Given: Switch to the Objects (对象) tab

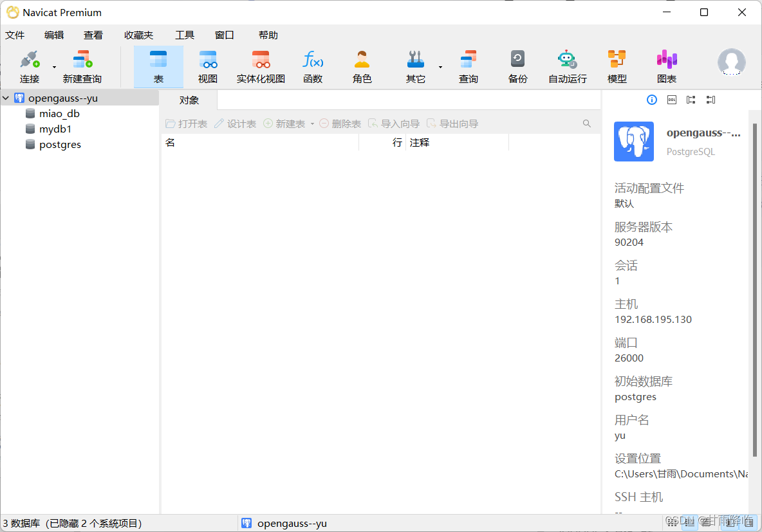Looking at the screenshot, I should [x=189, y=100].
